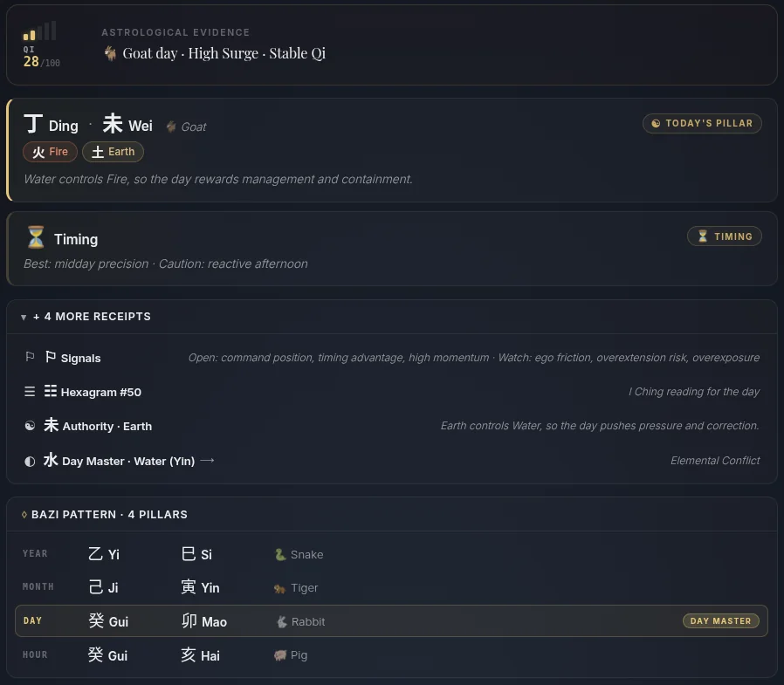784x685 pixels.
Task: Collapse the 4 More Receipts section
Action: click(392, 317)
